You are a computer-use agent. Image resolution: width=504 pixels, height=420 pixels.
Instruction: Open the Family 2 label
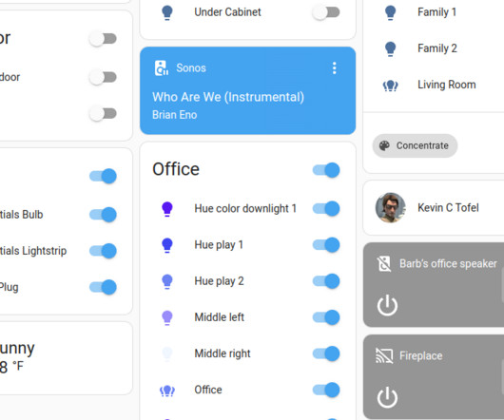coord(437,48)
